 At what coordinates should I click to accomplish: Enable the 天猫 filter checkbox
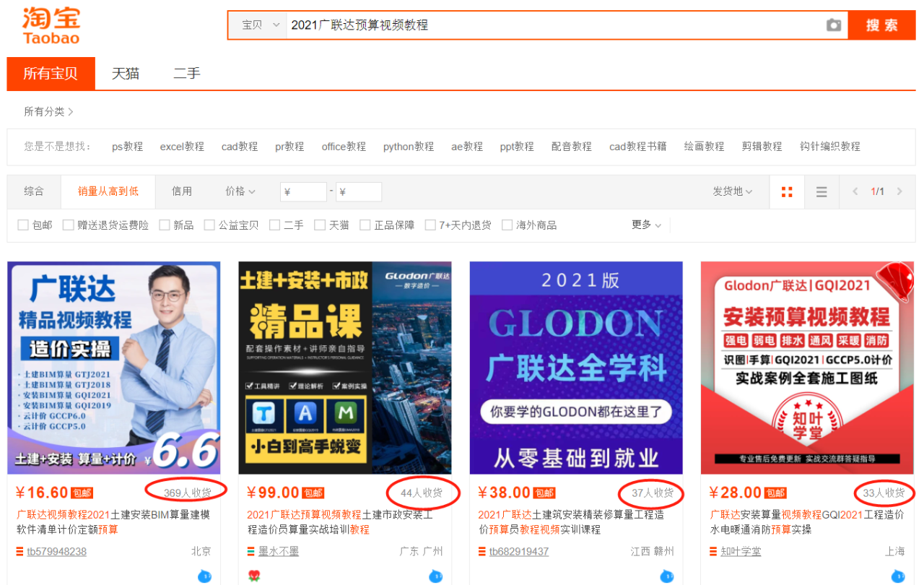[320, 225]
